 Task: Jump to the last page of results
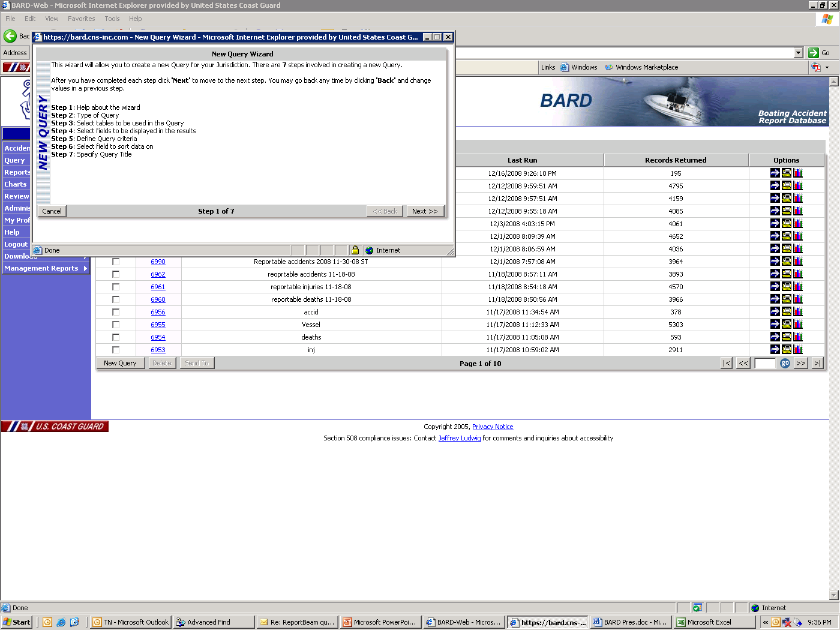(x=817, y=363)
